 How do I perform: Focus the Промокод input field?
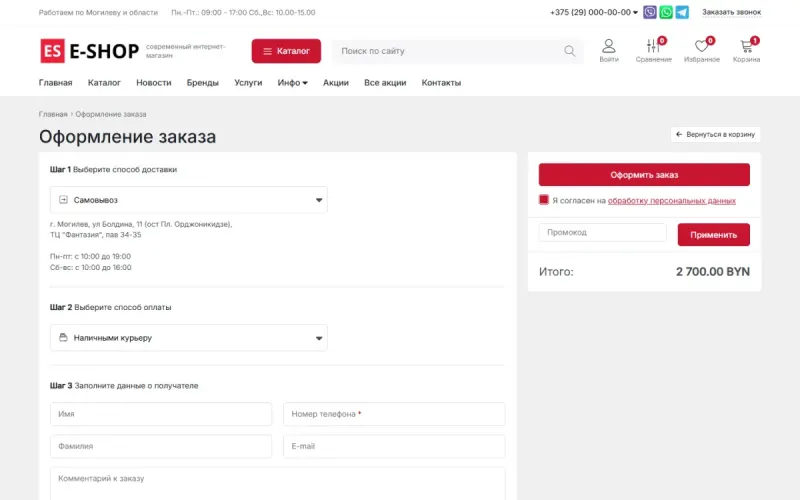[x=603, y=232]
